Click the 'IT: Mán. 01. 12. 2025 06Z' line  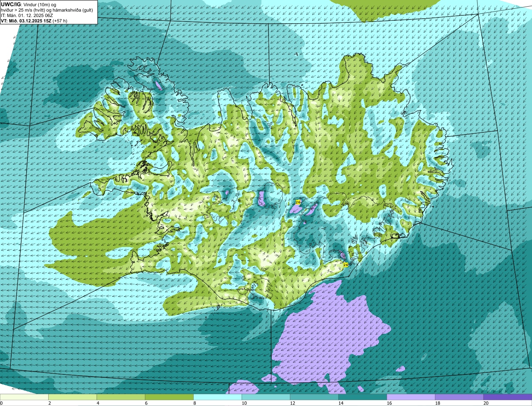(27, 15)
